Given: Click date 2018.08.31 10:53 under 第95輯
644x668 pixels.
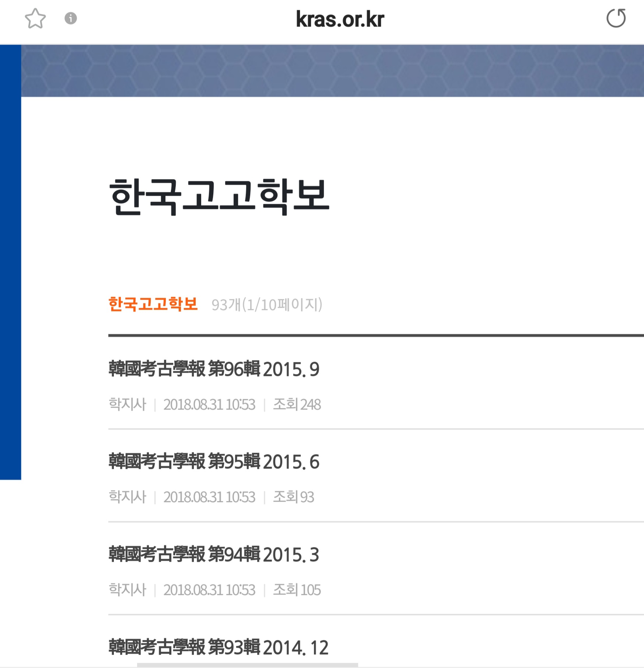Looking at the screenshot, I should 209,497.
